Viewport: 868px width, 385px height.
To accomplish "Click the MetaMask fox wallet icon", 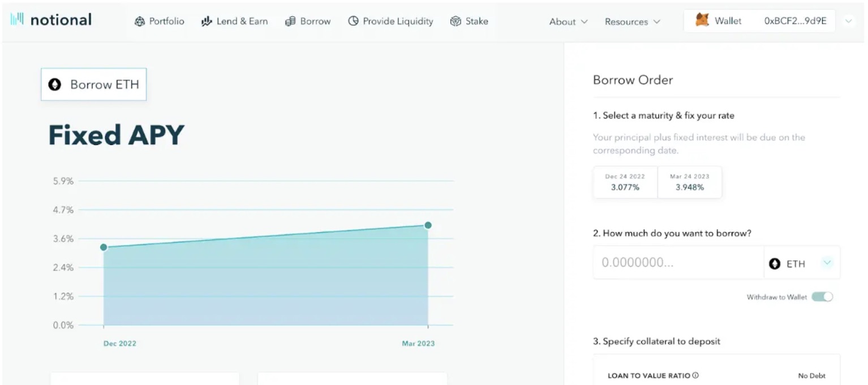I will tap(701, 20).
